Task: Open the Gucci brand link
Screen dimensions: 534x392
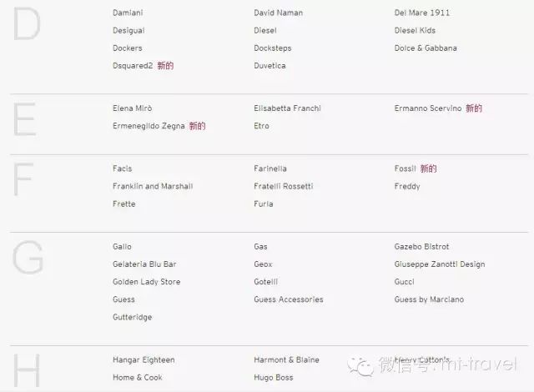Action: pyautogui.click(x=404, y=282)
